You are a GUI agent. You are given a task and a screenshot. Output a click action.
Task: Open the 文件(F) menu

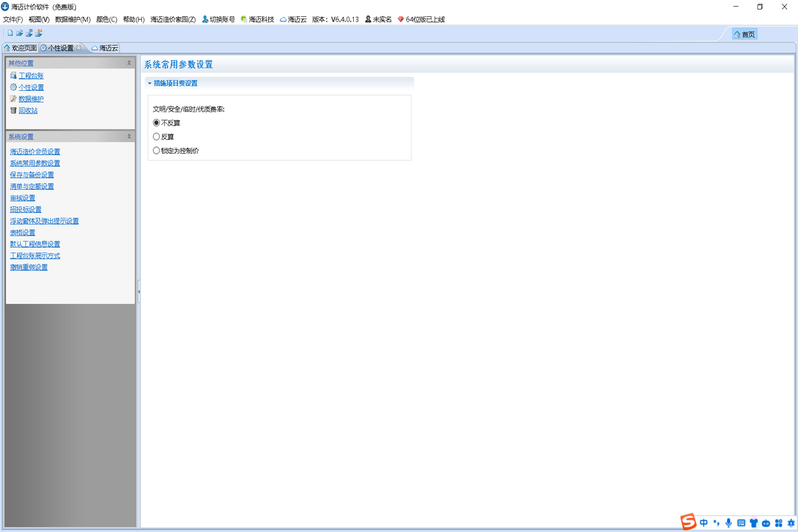13,19
